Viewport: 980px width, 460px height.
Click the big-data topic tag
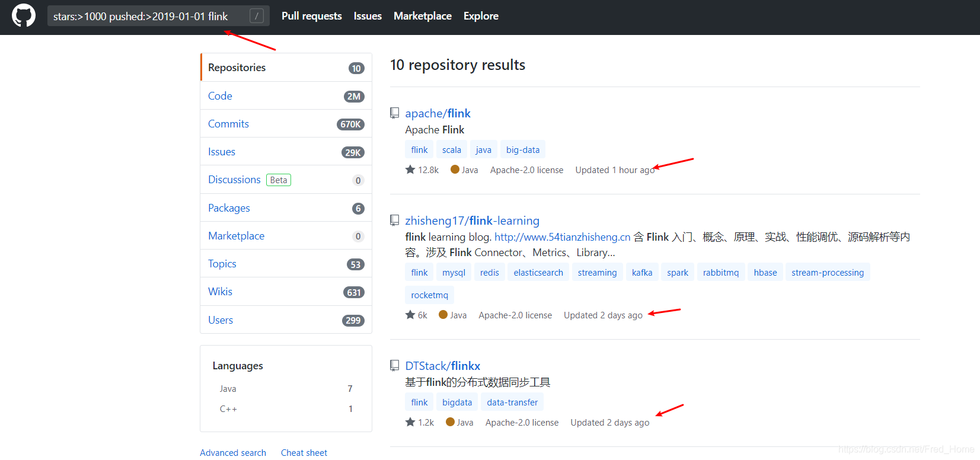pos(523,149)
